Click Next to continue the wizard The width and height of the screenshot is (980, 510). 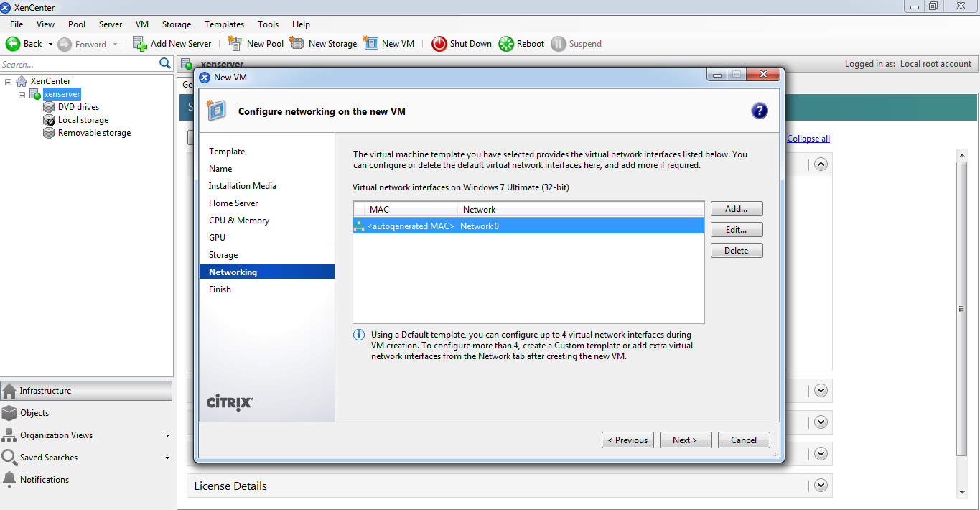[x=686, y=440]
